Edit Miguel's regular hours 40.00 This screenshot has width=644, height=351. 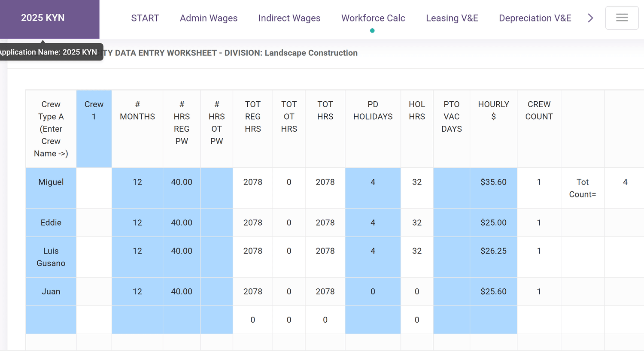[x=182, y=188]
